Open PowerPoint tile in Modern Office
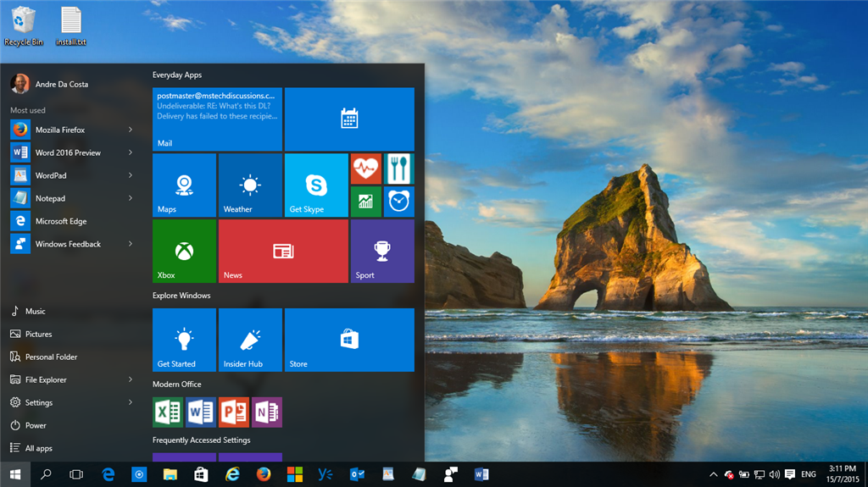Screen dimensions: 868x487 pyautogui.click(x=233, y=412)
